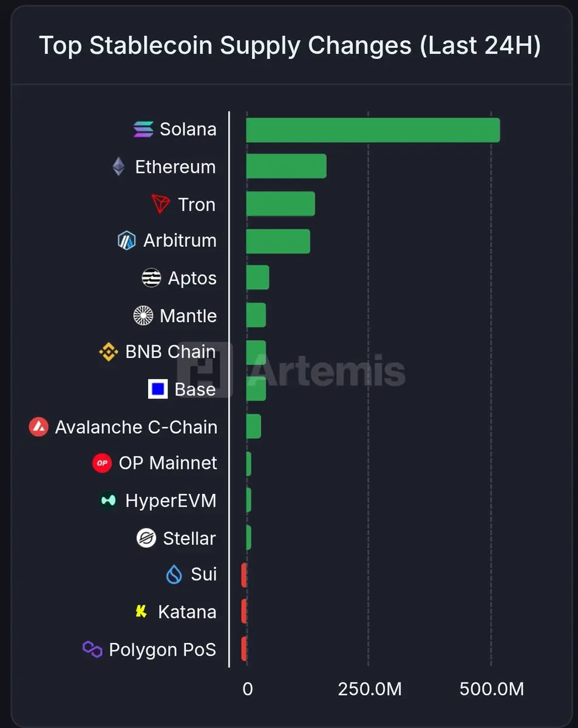
Task: Click the Sui red negative bar
Action: pyautogui.click(x=244, y=575)
